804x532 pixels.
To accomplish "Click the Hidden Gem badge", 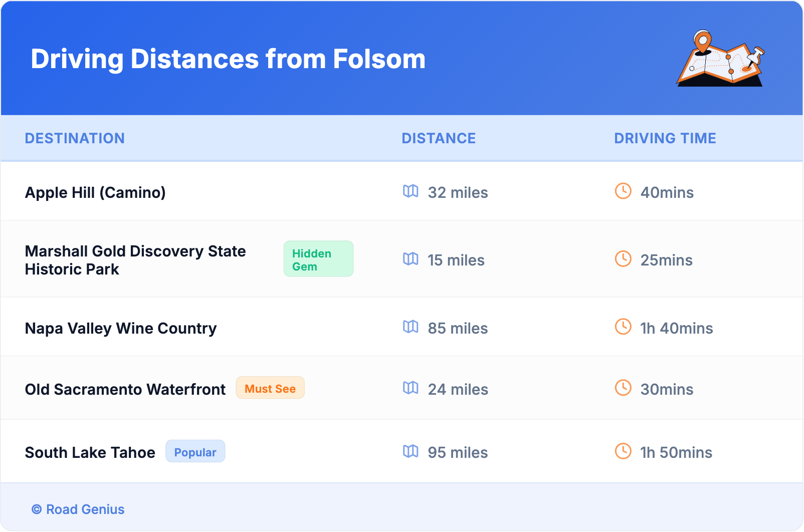I will (318, 259).
